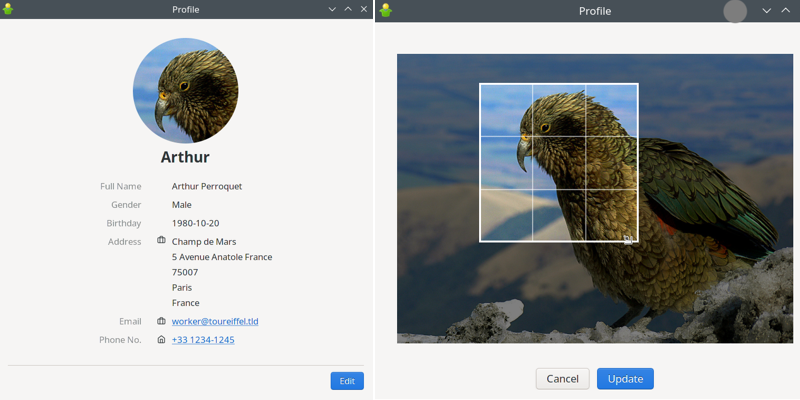Cancel the avatar crop
This screenshot has height=400, width=800.
click(x=562, y=379)
